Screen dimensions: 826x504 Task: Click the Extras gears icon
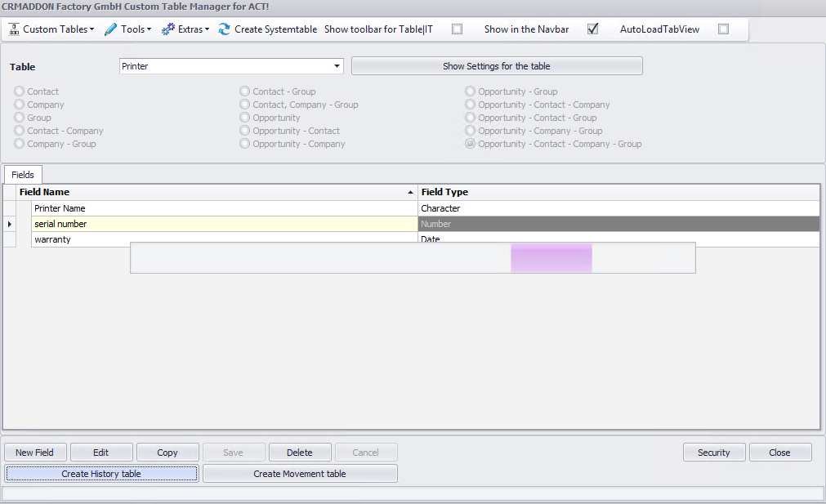tap(167, 29)
